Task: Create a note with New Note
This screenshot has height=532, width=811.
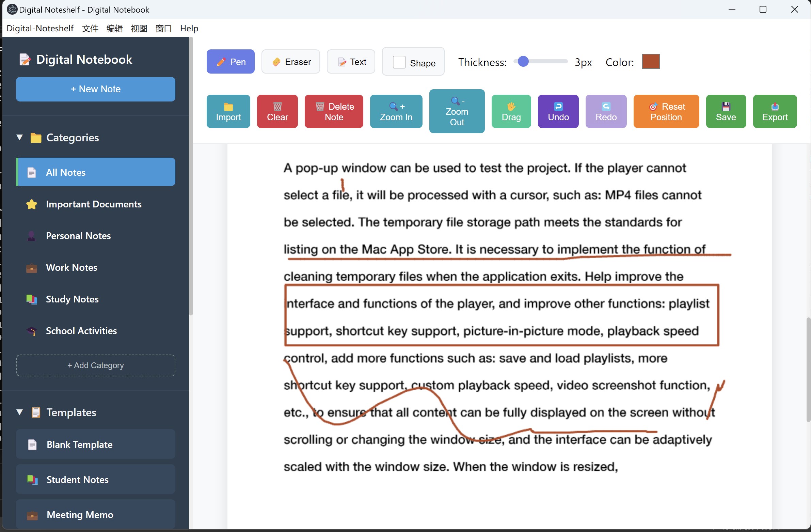Action: 95,89
